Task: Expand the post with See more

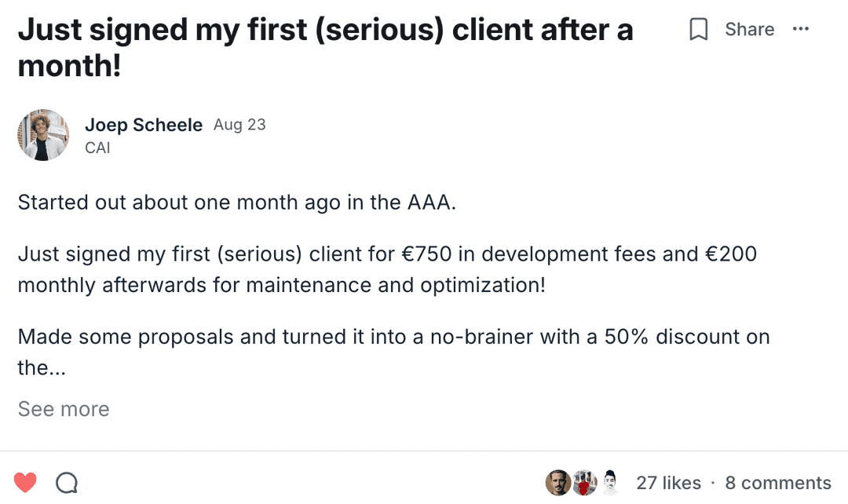Action: pyautogui.click(x=64, y=409)
